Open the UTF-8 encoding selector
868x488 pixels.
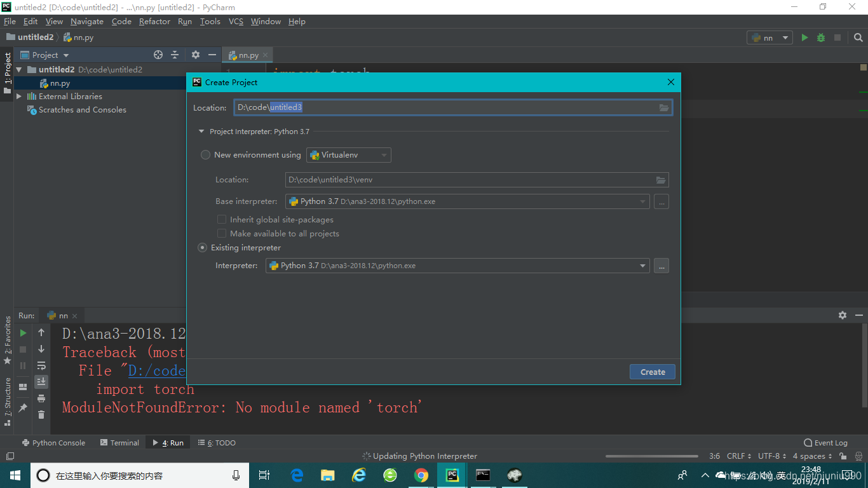pos(772,456)
